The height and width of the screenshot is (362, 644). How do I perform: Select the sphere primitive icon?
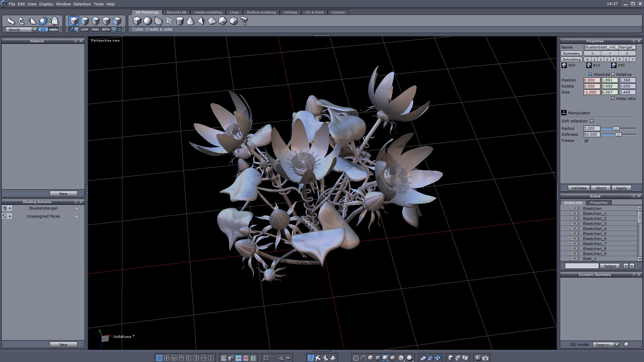tap(148, 21)
